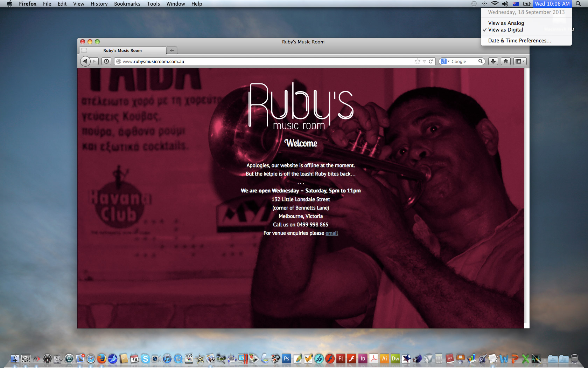588x368 pixels.
Task: Open the History menu
Action: (x=99, y=4)
